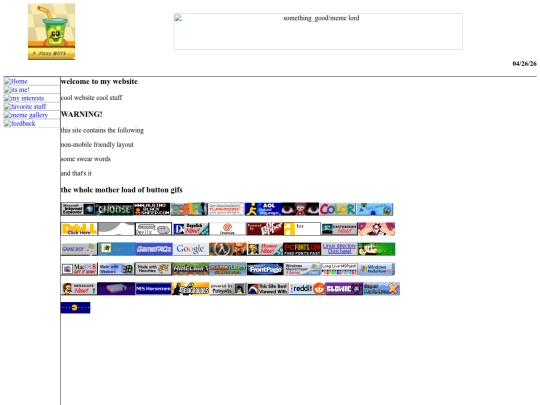Click the Google button gif
Image resolution: width=540 pixels, height=405 pixels.
coord(190,249)
